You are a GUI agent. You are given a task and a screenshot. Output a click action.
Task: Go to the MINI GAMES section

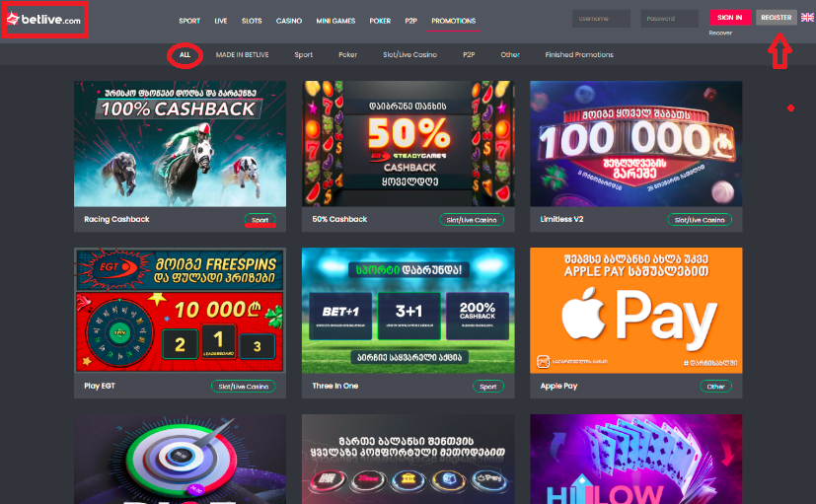pyautogui.click(x=335, y=21)
